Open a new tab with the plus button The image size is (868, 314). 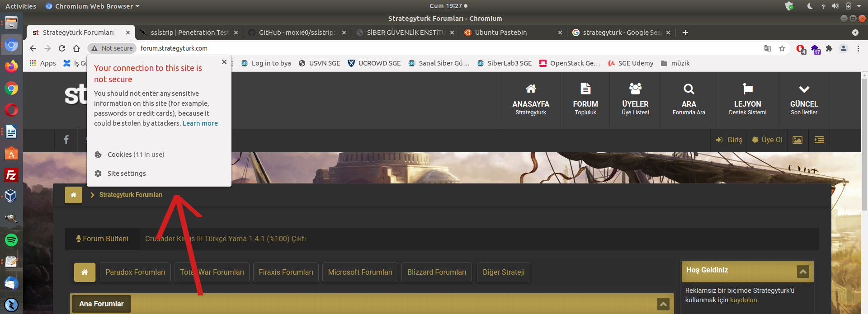pos(685,33)
